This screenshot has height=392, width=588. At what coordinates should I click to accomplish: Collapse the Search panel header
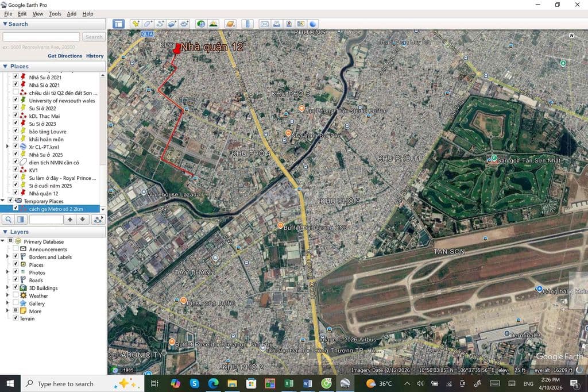point(5,24)
